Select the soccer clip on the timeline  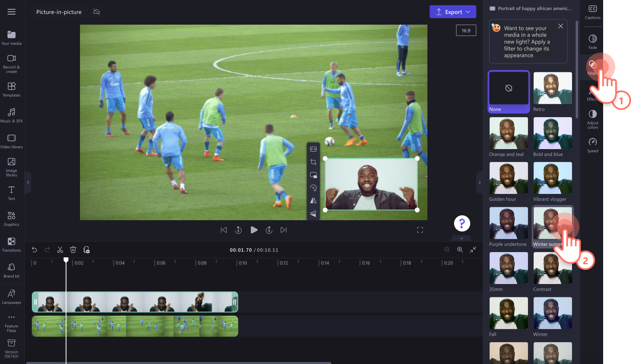135,326
